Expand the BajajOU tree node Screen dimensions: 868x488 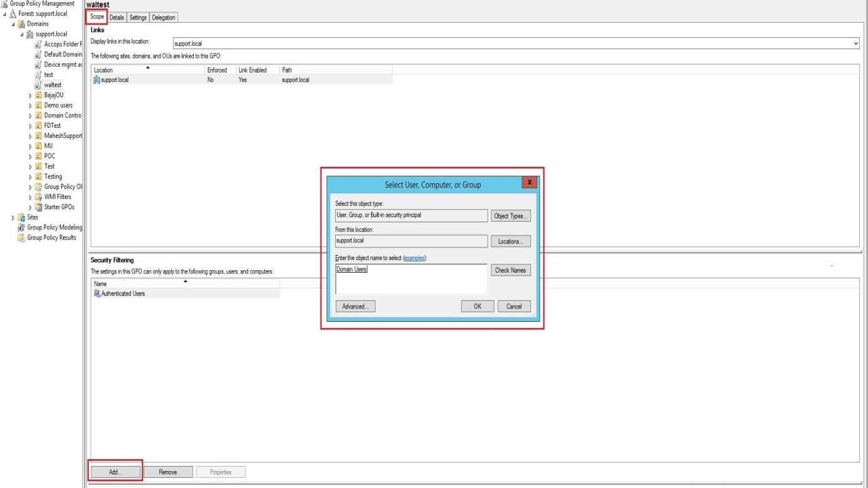[x=30, y=96]
